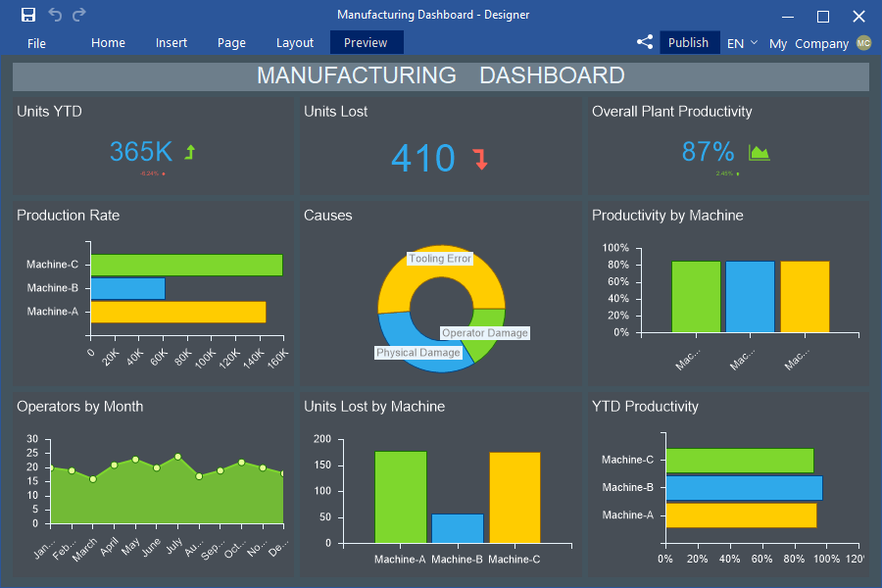Viewport: 882px width, 588px height.
Task: Switch to the Insert tab
Action: click(171, 43)
